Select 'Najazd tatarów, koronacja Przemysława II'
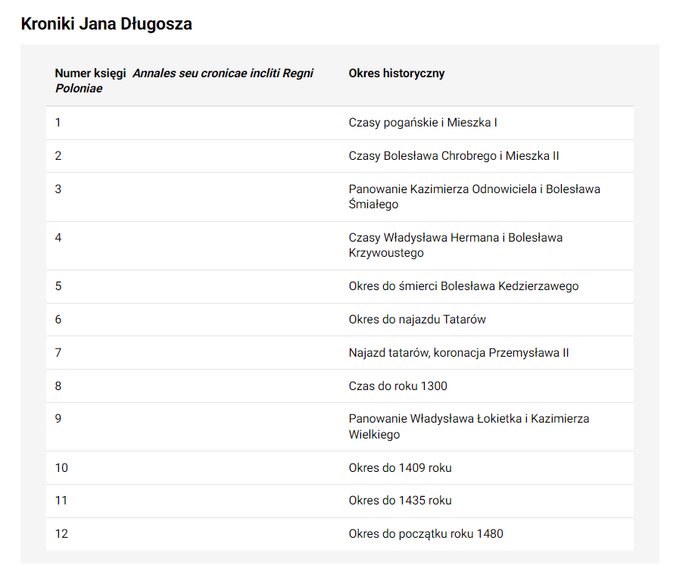This screenshot has height=587, width=692. click(459, 353)
